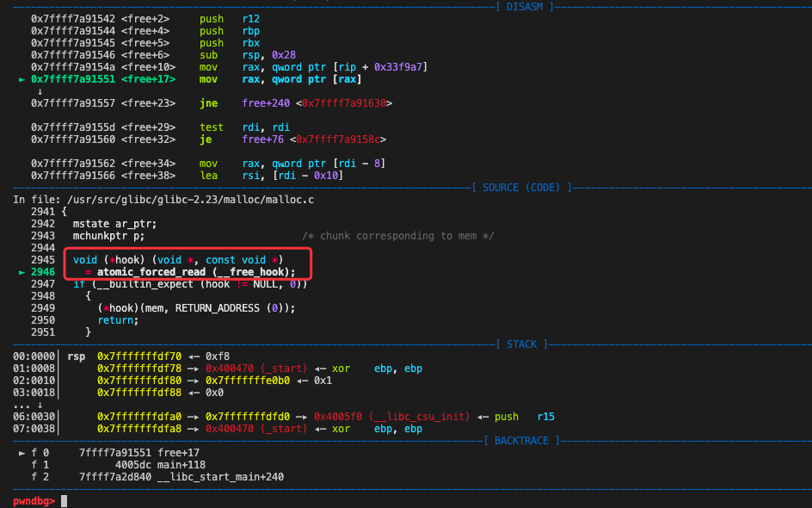
Task: Click the r12 operand of first push
Action: pyautogui.click(x=250, y=19)
